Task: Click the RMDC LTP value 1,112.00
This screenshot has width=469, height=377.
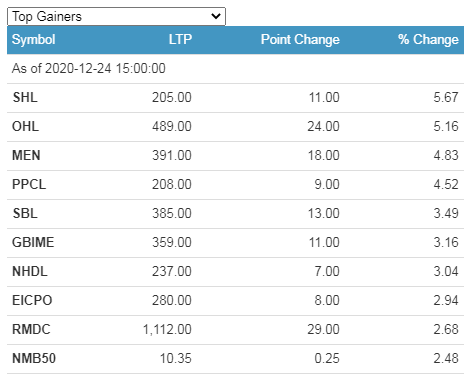Action: click(167, 330)
